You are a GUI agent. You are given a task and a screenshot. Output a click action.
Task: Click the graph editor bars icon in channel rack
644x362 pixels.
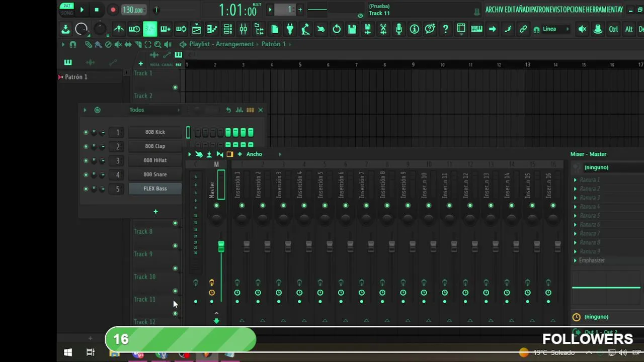(x=239, y=110)
